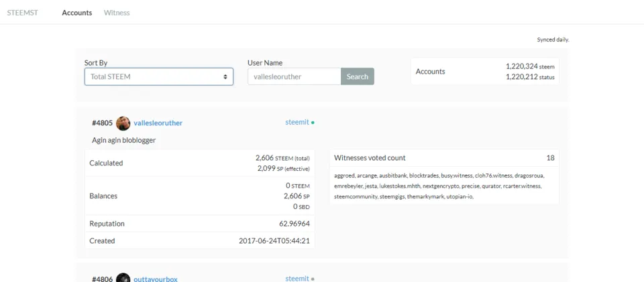Follow the steemit link for vallesleoruther
Image resolution: width=644 pixels, height=282 pixels.
click(x=297, y=122)
